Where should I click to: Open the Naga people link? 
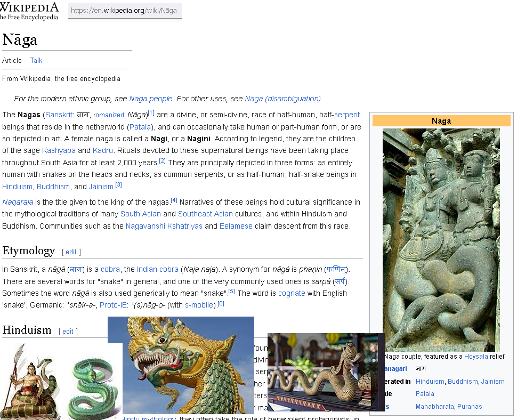coord(151,99)
